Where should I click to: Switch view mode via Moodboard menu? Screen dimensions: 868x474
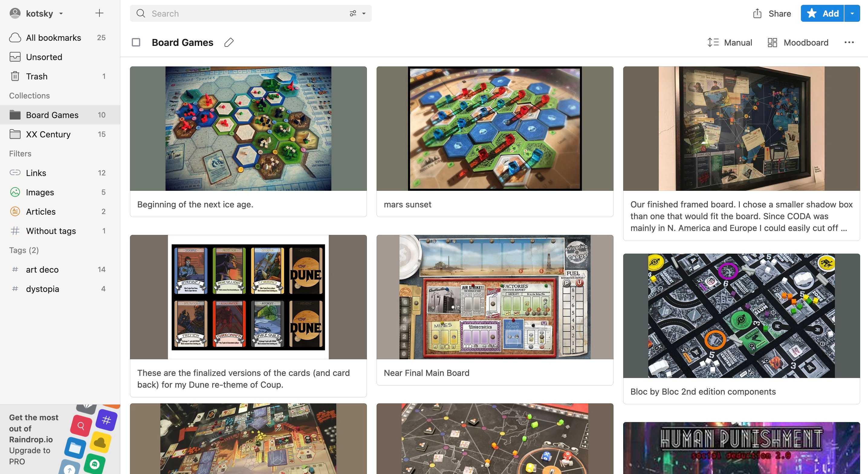(798, 42)
